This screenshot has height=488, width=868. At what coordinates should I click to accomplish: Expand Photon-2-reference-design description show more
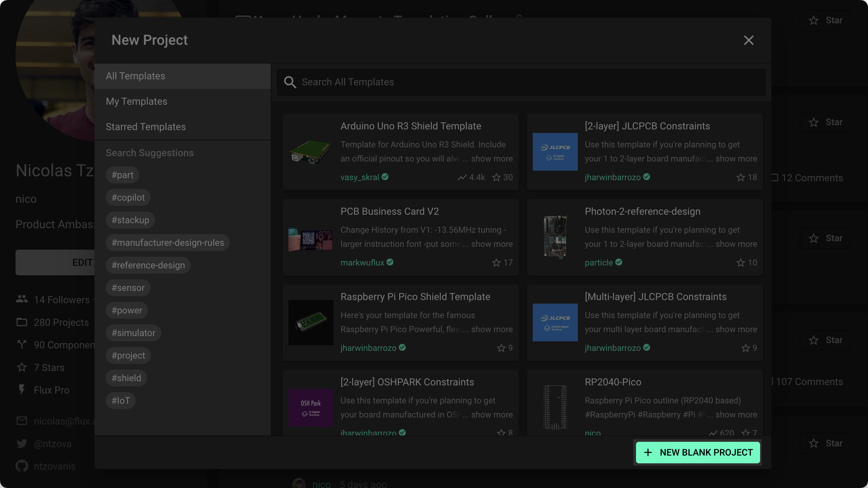pos(736,244)
